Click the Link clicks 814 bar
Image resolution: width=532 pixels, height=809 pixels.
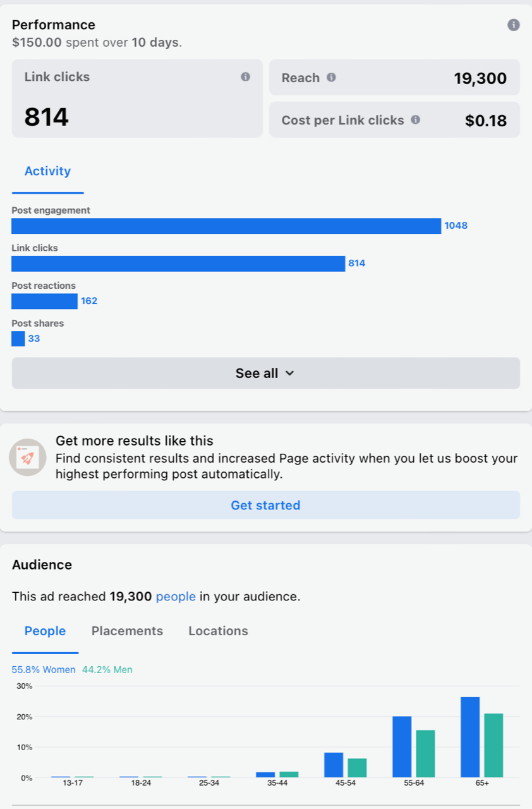coord(178,264)
